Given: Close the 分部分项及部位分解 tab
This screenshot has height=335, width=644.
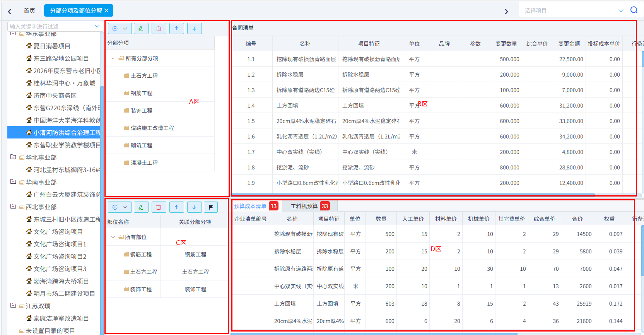Looking at the screenshot, I should [106, 10].
